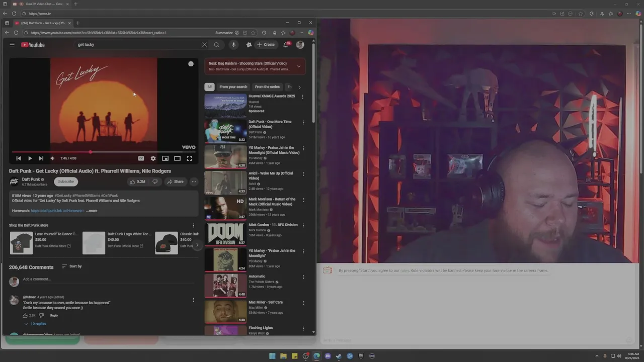The image size is (644, 362).
Task: Focus the Add a comment field
Action: pyautogui.click(x=108, y=279)
